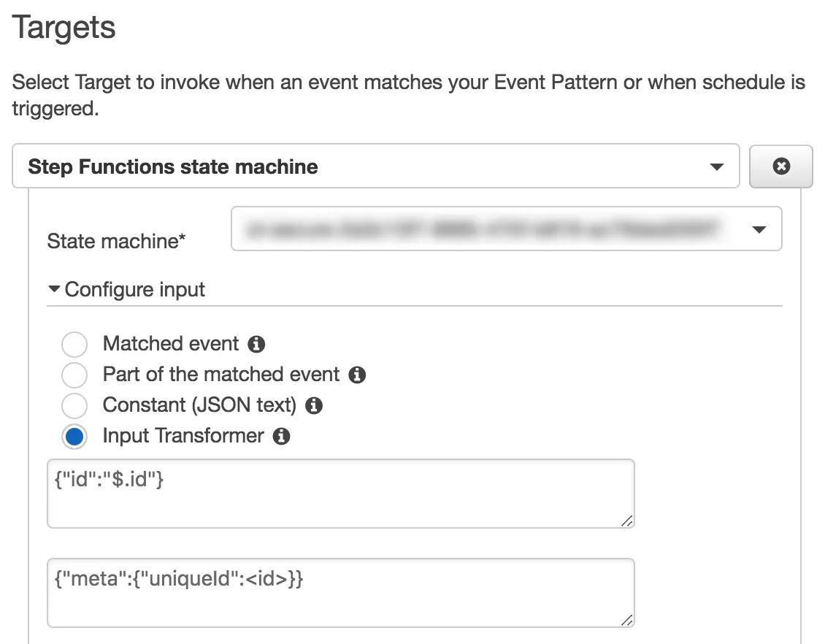Screen dimensions: 825x644
Task: Click resize handle of the input path textarea
Action: (x=627, y=521)
